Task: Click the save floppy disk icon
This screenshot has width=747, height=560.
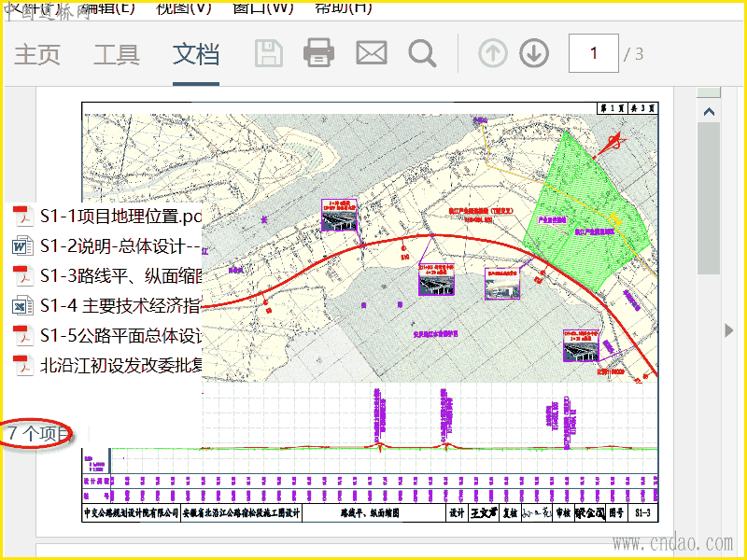Action: pos(269,53)
